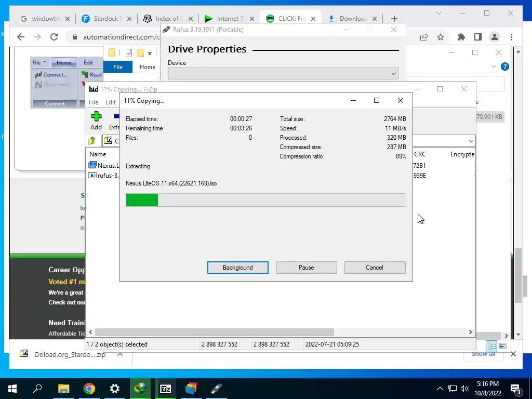Click the Chrome share page icon
This screenshot has width=532, height=399.
click(x=424, y=37)
